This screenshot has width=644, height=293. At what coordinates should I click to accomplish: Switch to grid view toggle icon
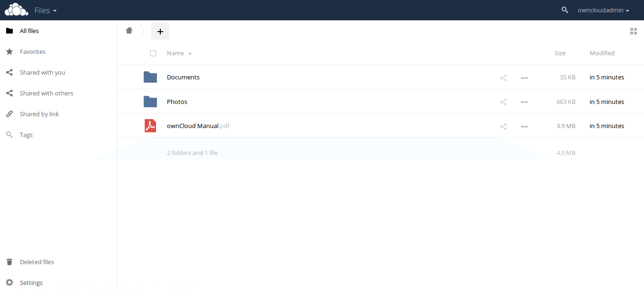634,31
